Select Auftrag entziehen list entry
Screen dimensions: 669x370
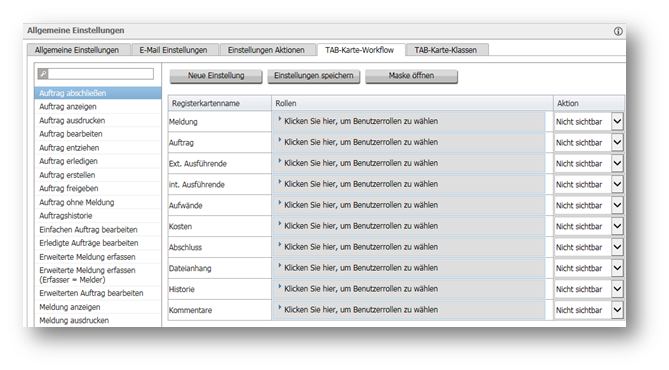pos(98,148)
